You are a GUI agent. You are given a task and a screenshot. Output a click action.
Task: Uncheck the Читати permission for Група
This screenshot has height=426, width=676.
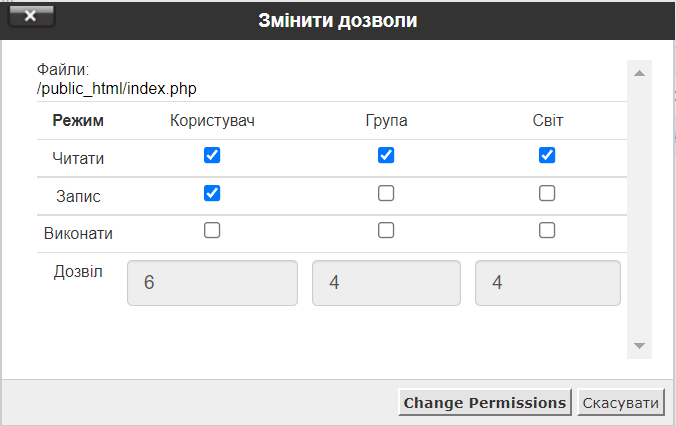(386, 155)
